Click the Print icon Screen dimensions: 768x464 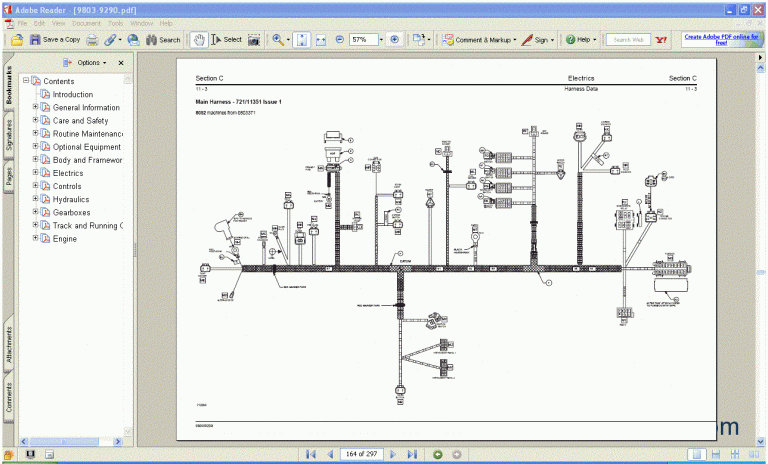[x=93, y=40]
